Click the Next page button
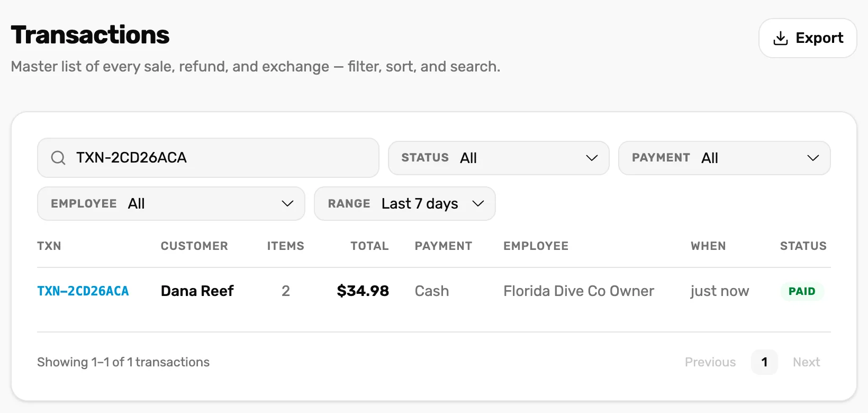The width and height of the screenshot is (868, 413). click(x=807, y=362)
